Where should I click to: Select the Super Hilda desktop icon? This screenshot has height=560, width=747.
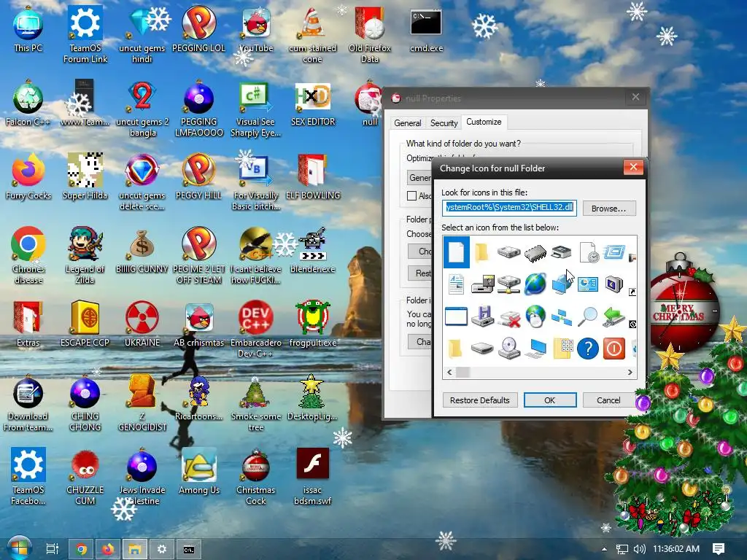tap(85, 176)
